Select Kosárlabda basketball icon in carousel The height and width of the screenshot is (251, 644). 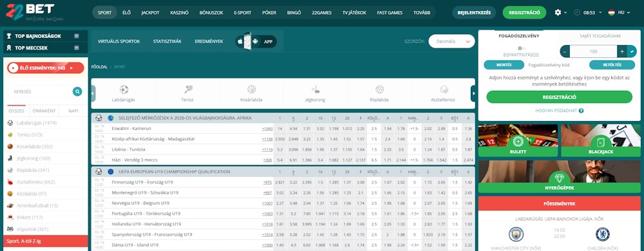tap(252, 89)
